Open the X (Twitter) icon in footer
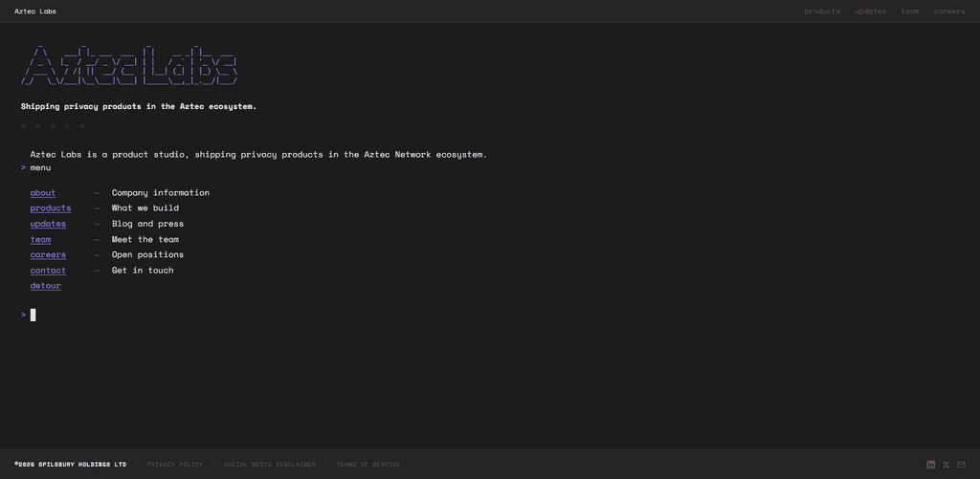 click(946, 464)
